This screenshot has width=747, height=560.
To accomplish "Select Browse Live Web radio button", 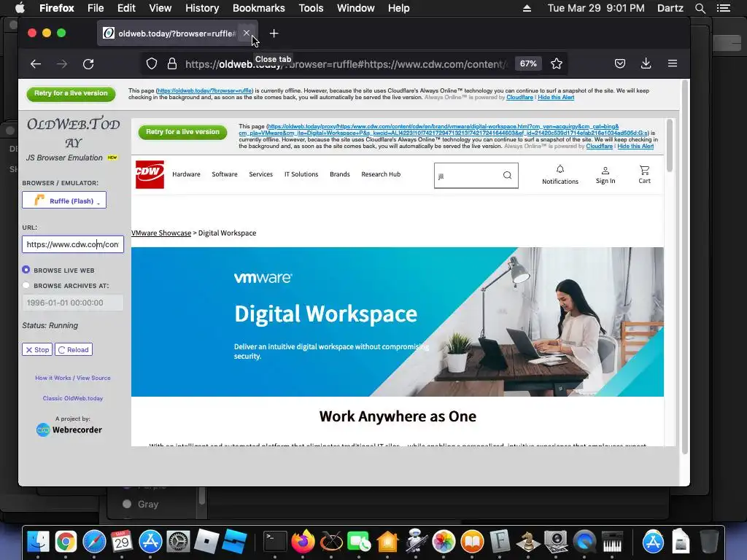I will point(26,270).
